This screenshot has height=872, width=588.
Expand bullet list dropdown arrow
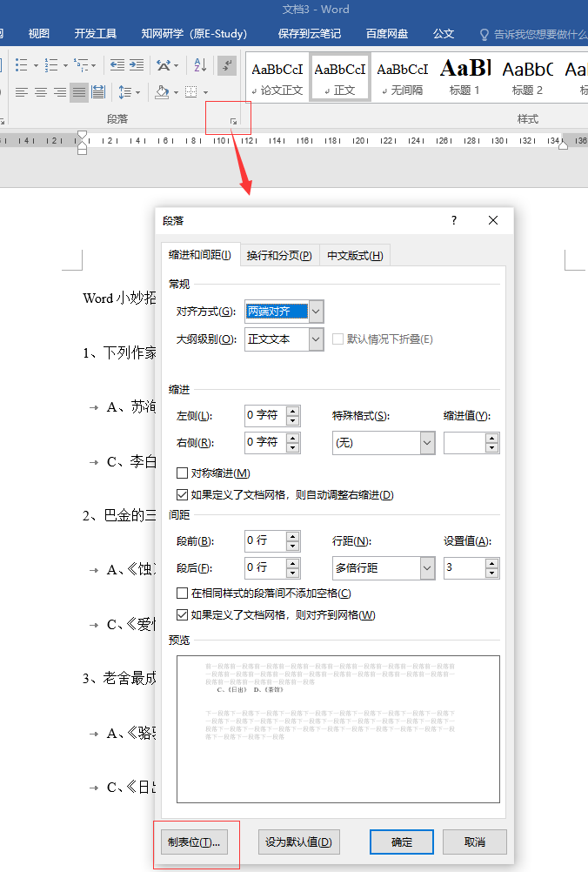point(37,65)
